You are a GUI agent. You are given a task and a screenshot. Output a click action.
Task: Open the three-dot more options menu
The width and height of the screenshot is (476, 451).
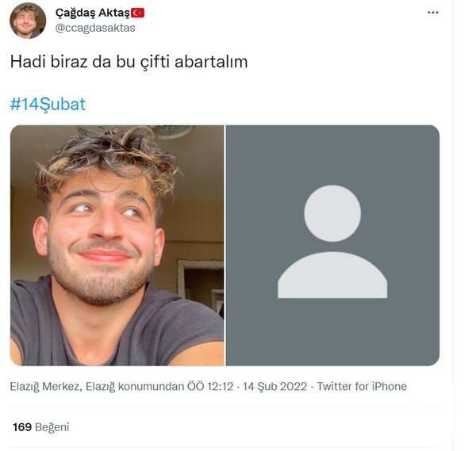click(x=433, y=13)
